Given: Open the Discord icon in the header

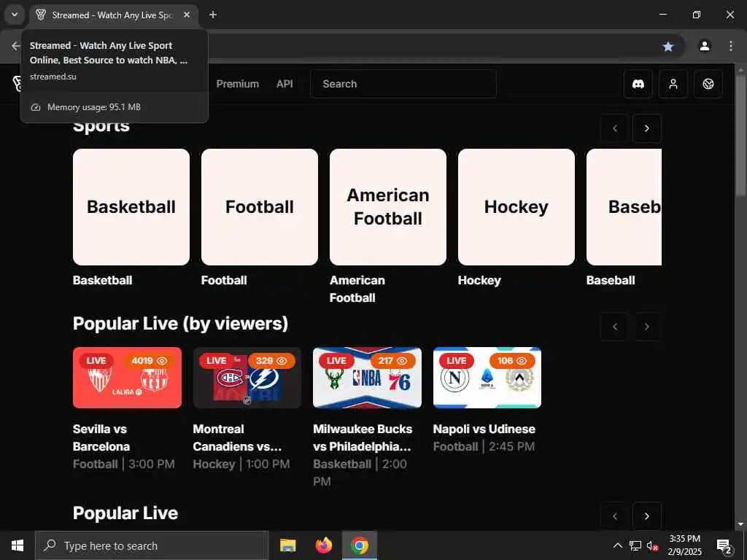Looking at the screenshot, I should click(638, 84).
